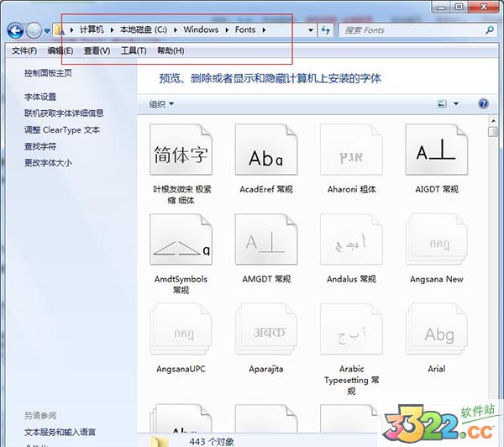504x447 pixels.
Task: Expand the arrow after 计算机 in the path
Action: (x=112, y=30)
